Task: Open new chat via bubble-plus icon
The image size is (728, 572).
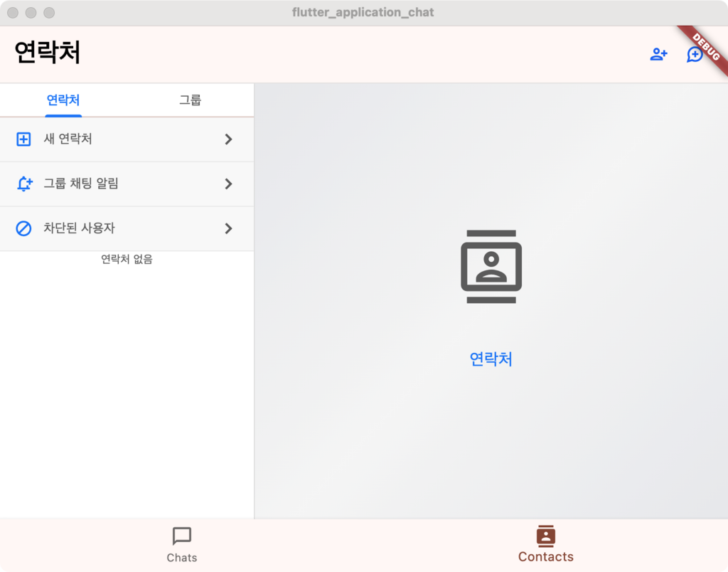Action: (695, 55)
